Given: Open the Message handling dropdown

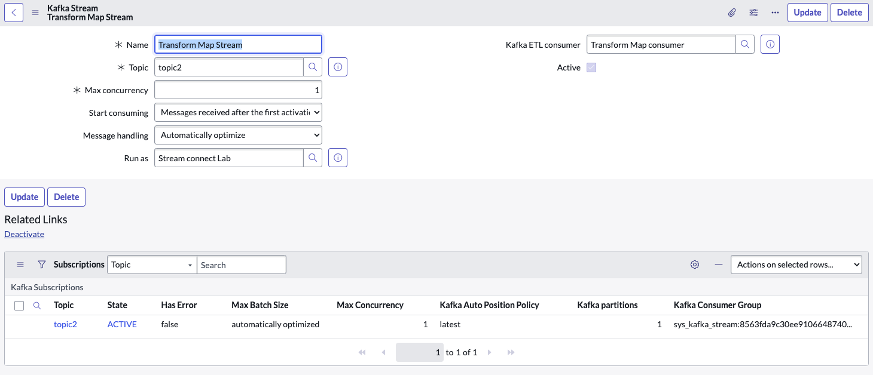Looking at the screenshot, I should pyautogui.click(x=238, y=135).
